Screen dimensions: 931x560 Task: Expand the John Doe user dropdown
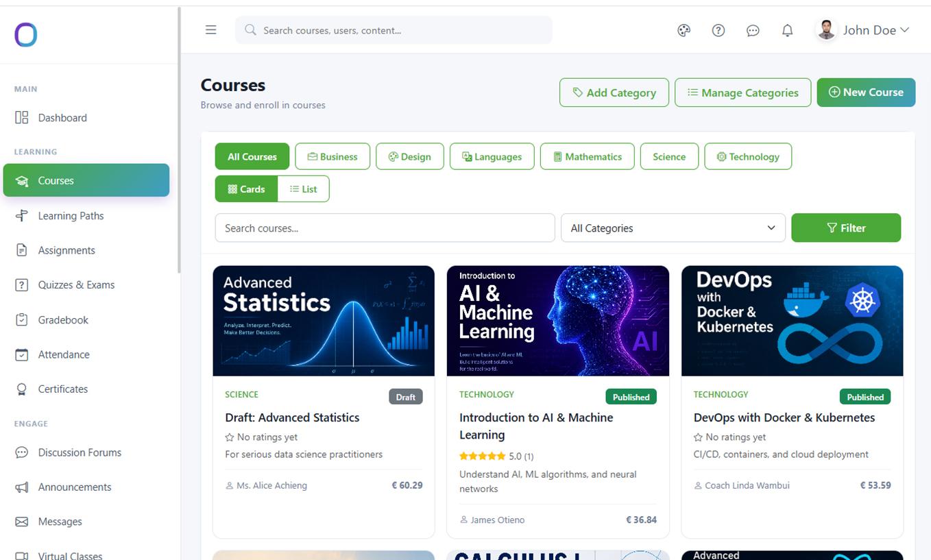coord(862,30)
